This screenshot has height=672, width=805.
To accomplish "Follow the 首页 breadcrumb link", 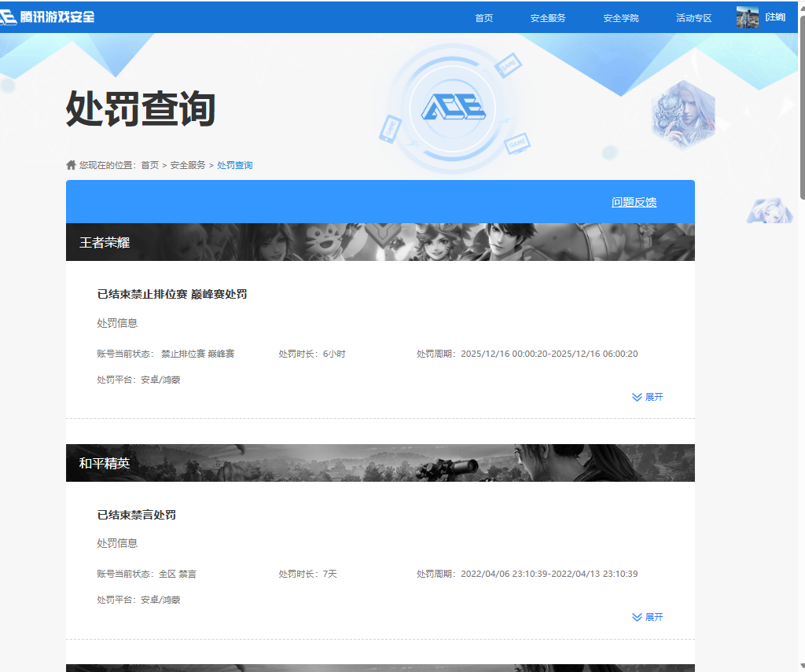I will [x=150, y=165].
